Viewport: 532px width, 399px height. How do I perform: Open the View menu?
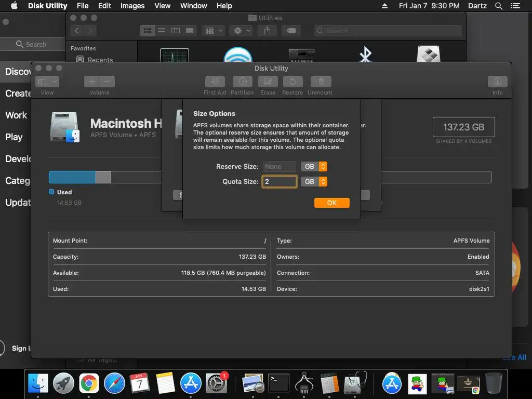162,6
